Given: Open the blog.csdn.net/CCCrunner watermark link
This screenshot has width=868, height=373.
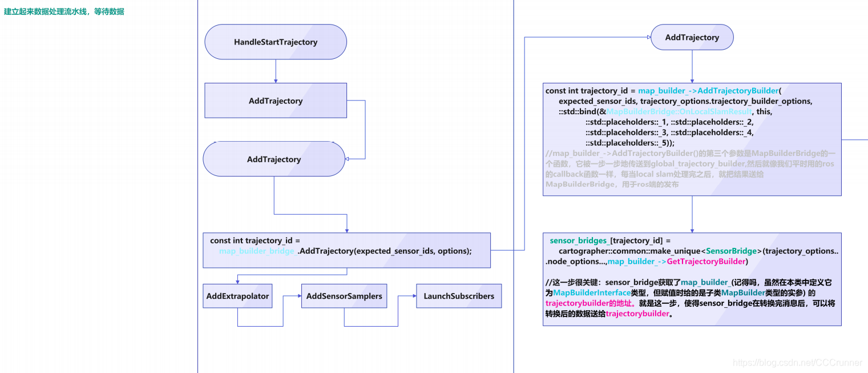Looking at the screenshot, I should pyautogui.click(x=797, y=363).
